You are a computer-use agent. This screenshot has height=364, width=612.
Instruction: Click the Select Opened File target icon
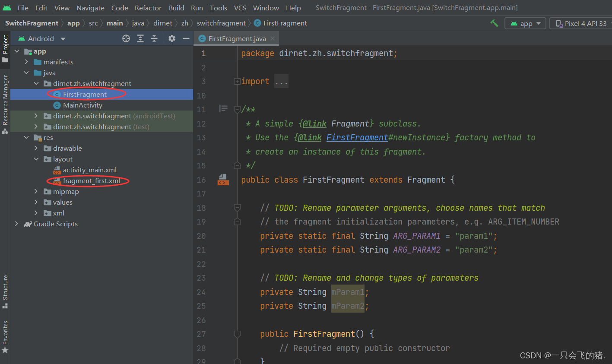tap(126, 38)
